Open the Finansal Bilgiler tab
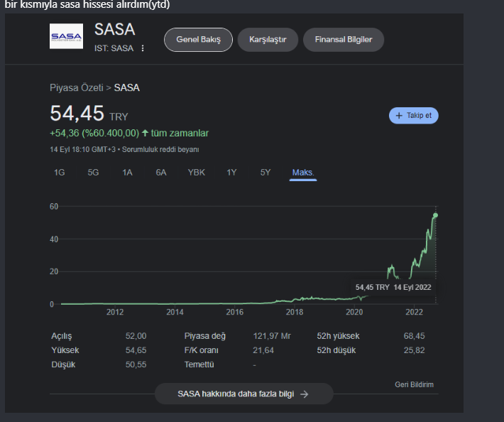504x422 pixels. pos(343,40)
